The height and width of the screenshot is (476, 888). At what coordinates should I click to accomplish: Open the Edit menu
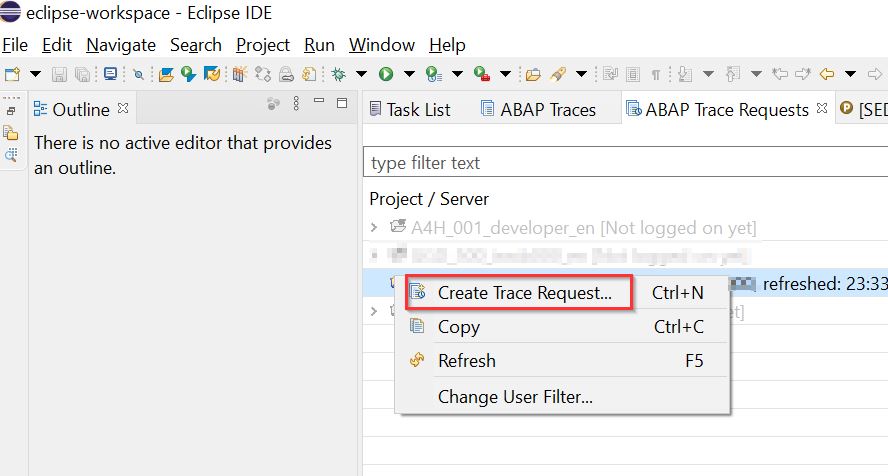[x=57, y=45]
